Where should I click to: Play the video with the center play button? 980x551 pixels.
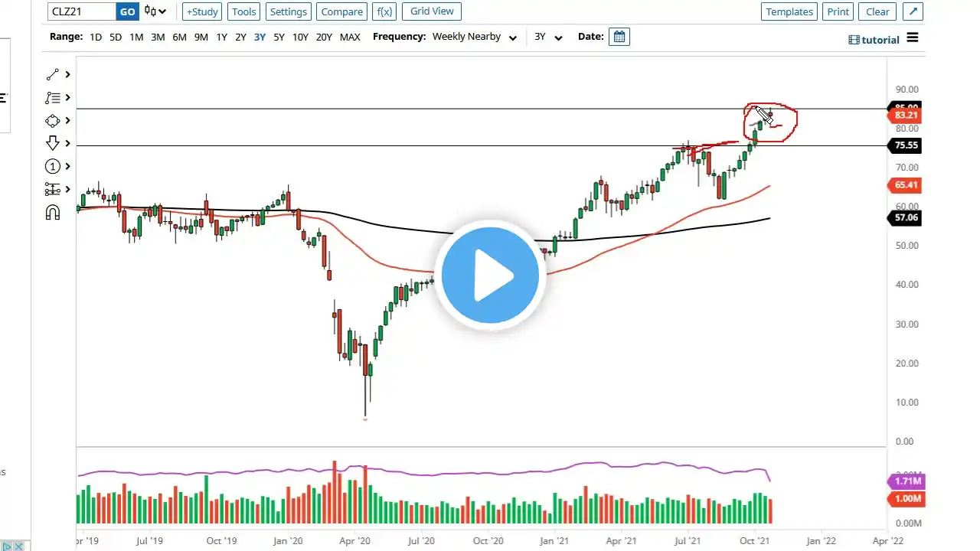(x=490, y=275)
